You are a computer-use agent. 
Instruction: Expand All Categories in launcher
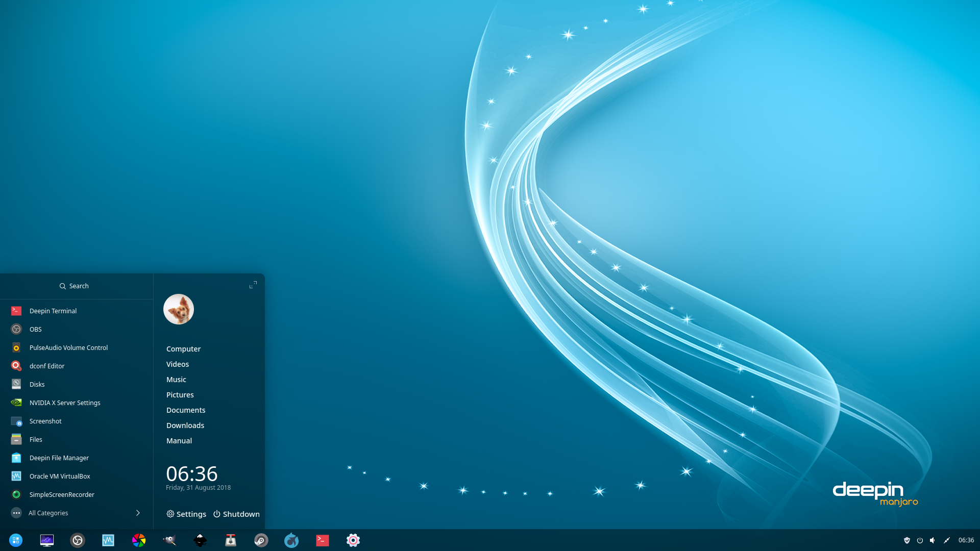(76, 513)
